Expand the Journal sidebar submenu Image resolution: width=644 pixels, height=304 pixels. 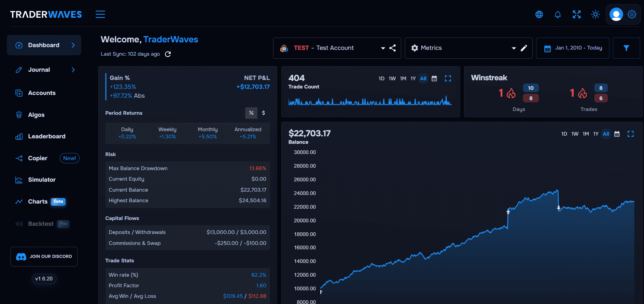pos(73,70)
